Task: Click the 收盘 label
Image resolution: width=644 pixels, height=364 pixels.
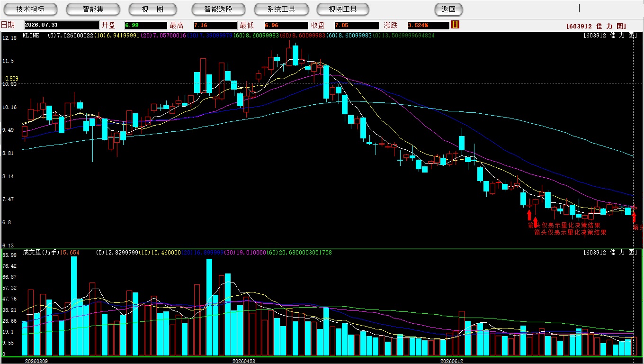Action: coord(318,25)
